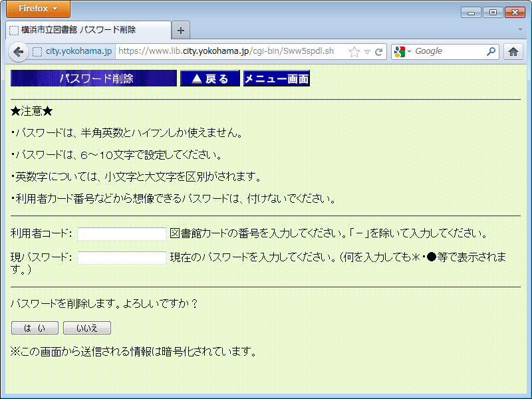Select the 横浜市立図書館 パスワード削除 tab
This screenshot has height=399, width=532.
[86, 31]
